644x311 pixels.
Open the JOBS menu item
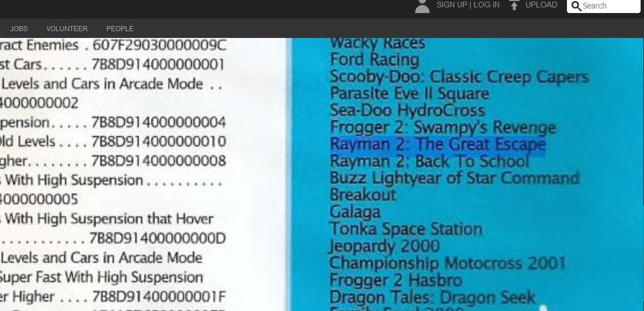tap(19, 29)
